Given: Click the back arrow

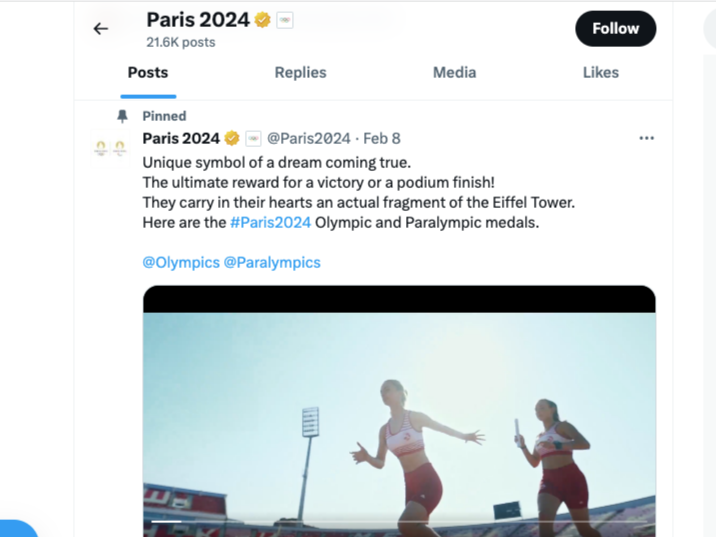Looking at the screenshot, I should 100,29.
